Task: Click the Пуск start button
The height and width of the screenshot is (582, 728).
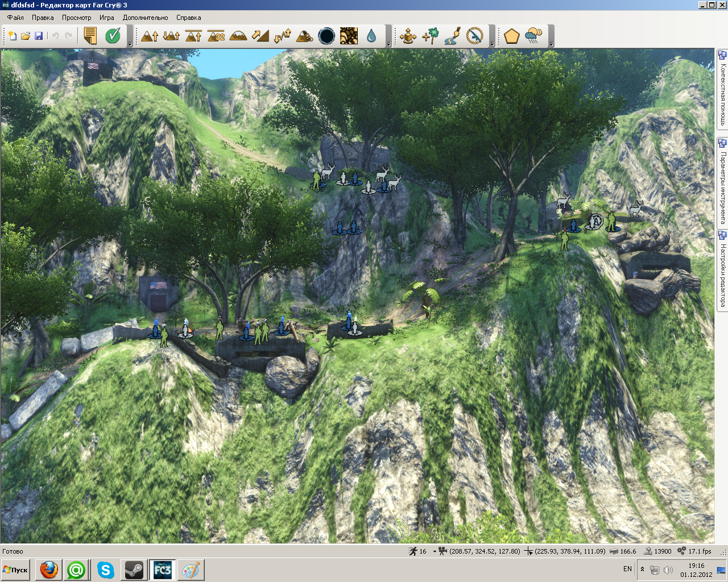Action: pyautogui.click(x=15, y=570)
